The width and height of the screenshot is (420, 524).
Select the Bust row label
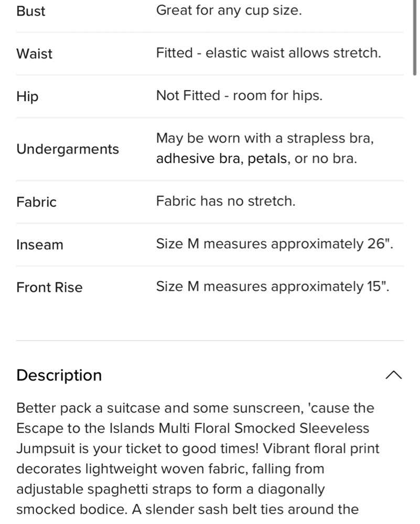(30, 10)
